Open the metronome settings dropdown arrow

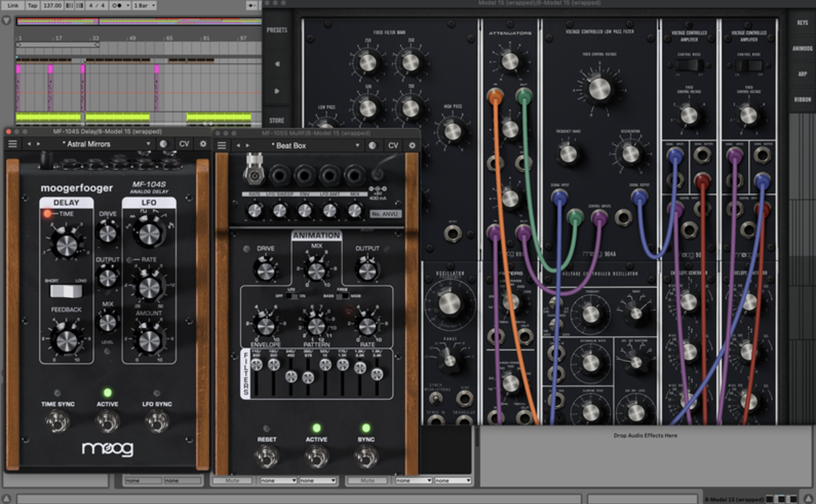[x=128, y=6]
